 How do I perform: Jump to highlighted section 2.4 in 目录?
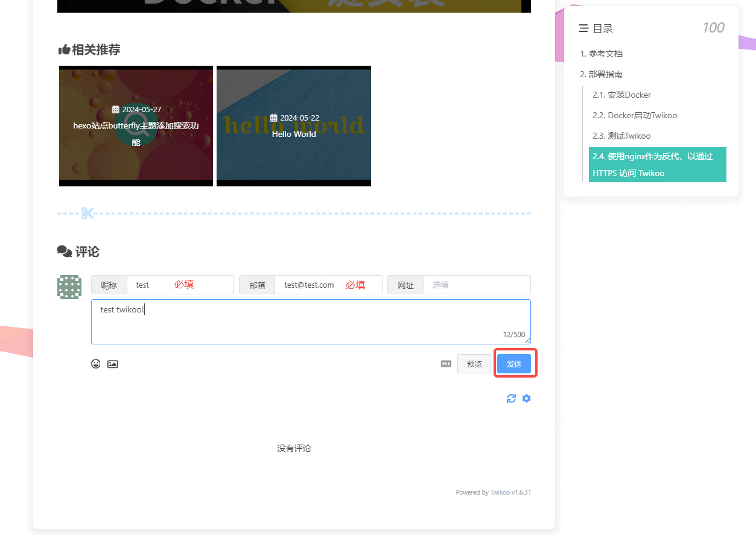[x=657, y=164]
